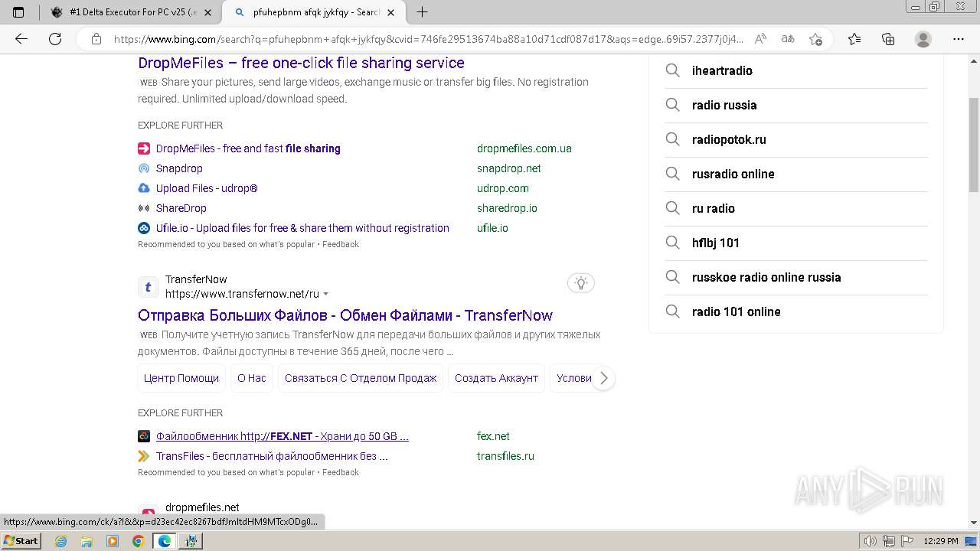Viewport: 980px width, 551px height.
Task: Open the browser profile avatar
Action: click(923, 39)
